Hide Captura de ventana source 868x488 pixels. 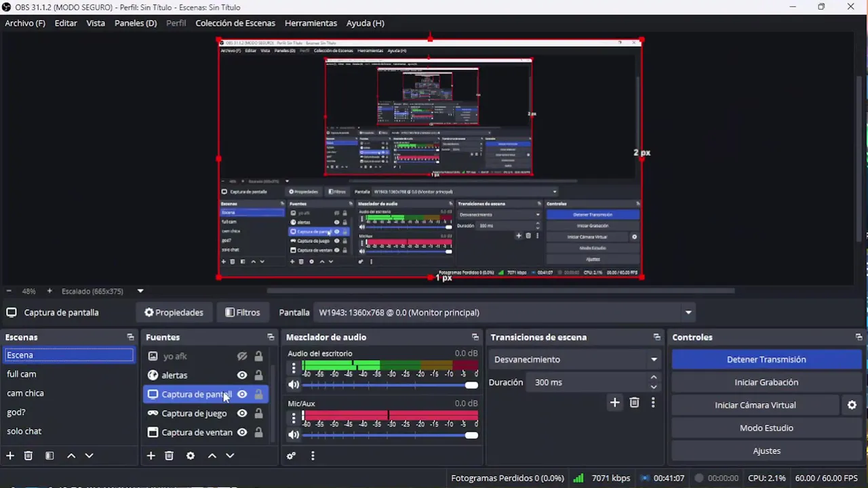pos(242,432)
